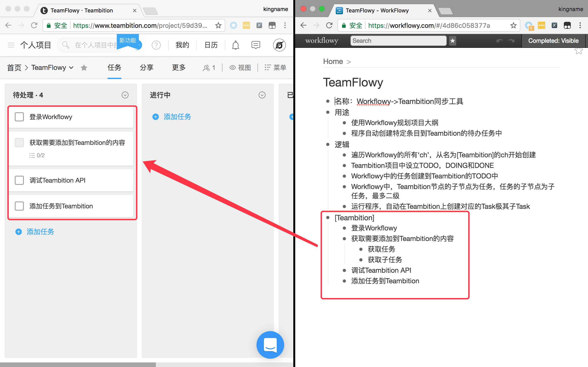Image resolution: width=588 pixels, height=367 pixels.
Task: Click the blue customer support chat bubble
Action: pyautogui.click(x=270, y=344)
